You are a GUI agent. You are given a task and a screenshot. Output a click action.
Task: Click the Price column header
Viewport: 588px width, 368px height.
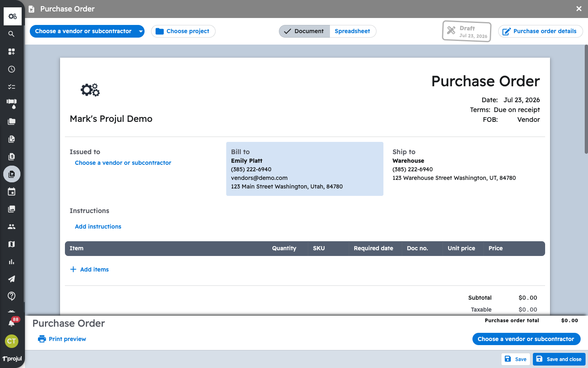click(496, 248)
